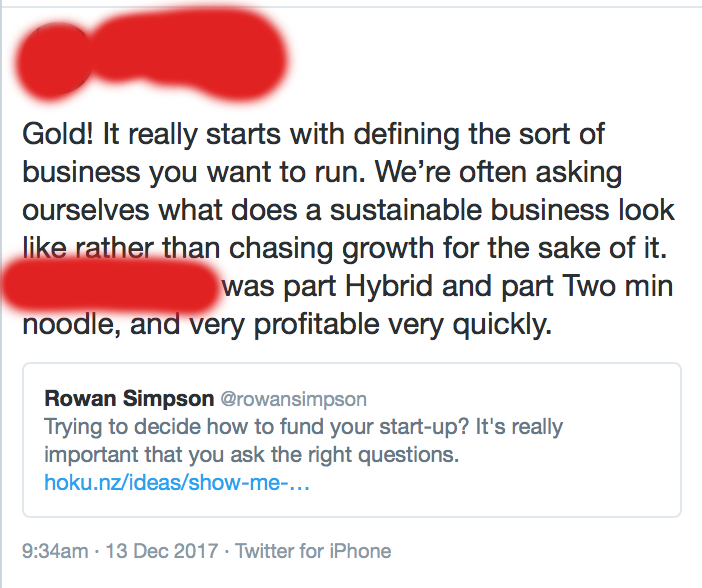This screenshot has height=588, width=702.
Task: Click the red-covered tweet author name
Action: pyautogui.click(x=190, y=54)
